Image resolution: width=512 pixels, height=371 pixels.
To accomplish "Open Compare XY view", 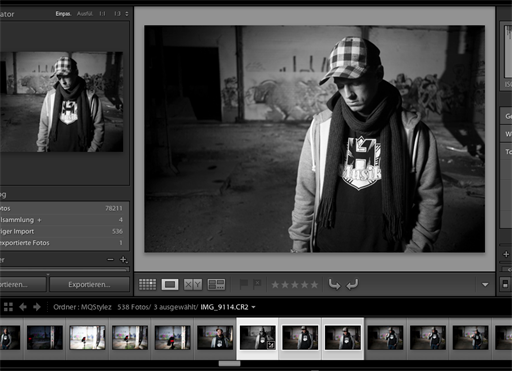I will tap(193, 285).
